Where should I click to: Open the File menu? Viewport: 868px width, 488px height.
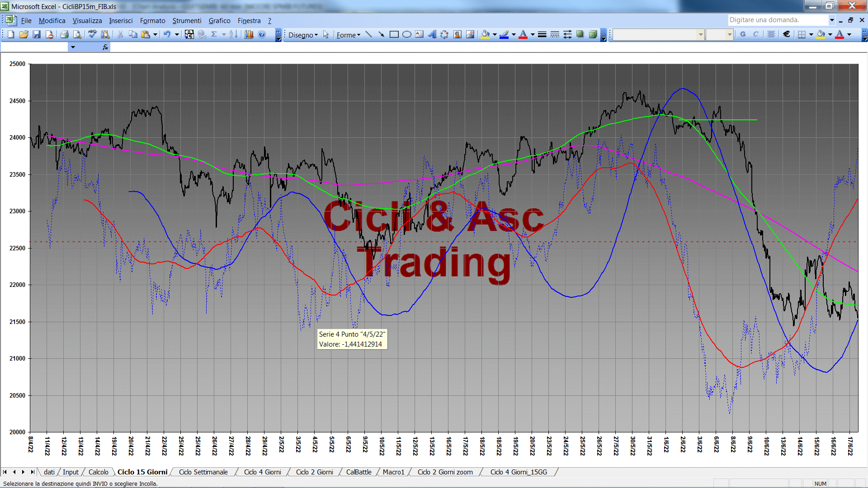26,21
